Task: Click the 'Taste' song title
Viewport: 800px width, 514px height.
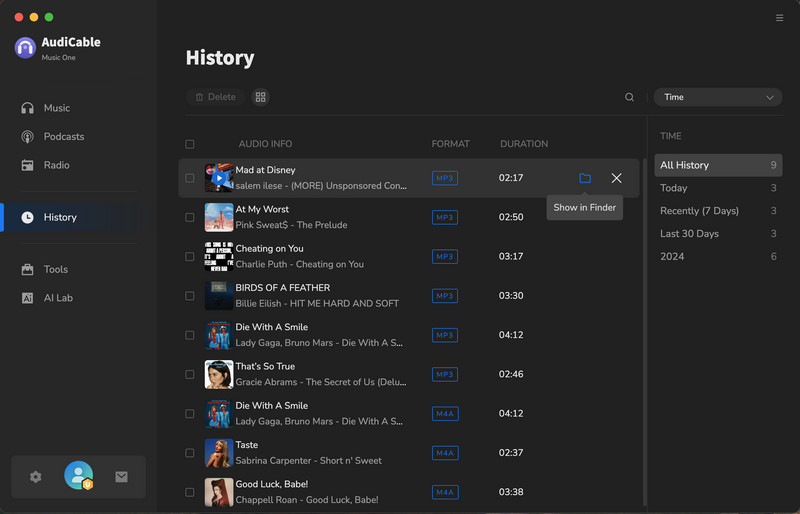Action: coord(246,445)
